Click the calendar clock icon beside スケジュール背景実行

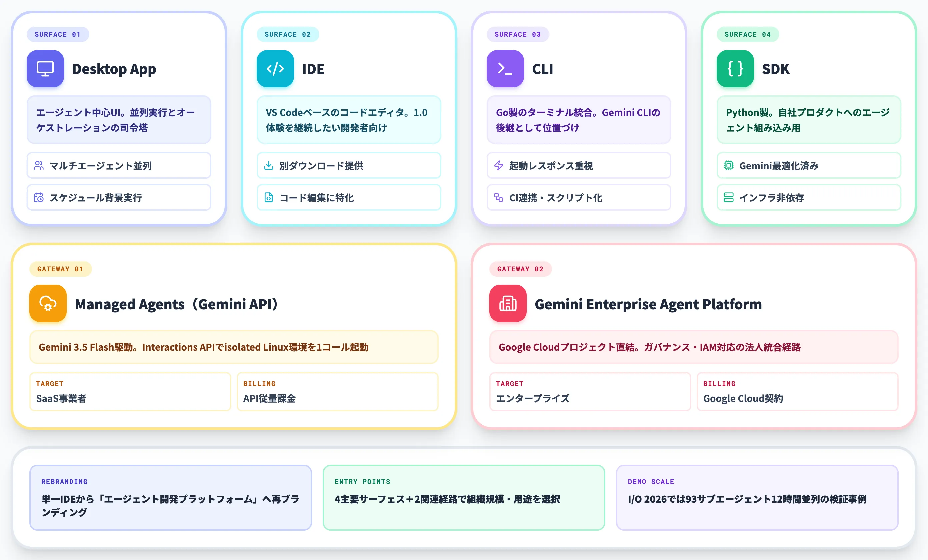pyautogui.click(x=38, y=197)
